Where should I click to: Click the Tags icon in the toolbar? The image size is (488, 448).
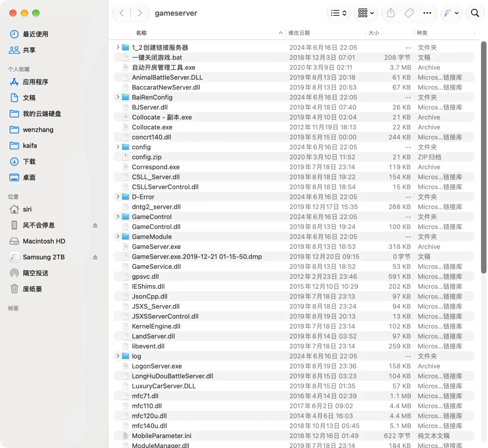pyautogui.click(x=409, y=13)
